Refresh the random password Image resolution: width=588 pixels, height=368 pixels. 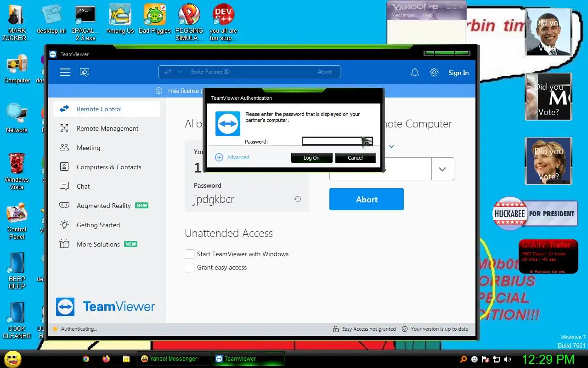tap(298, 199)
